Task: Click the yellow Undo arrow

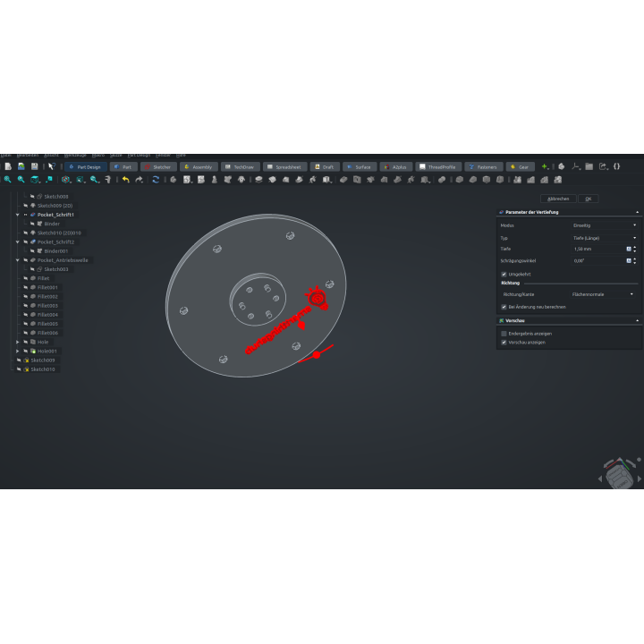Action: pyautogui.click(x=126, y=180)
